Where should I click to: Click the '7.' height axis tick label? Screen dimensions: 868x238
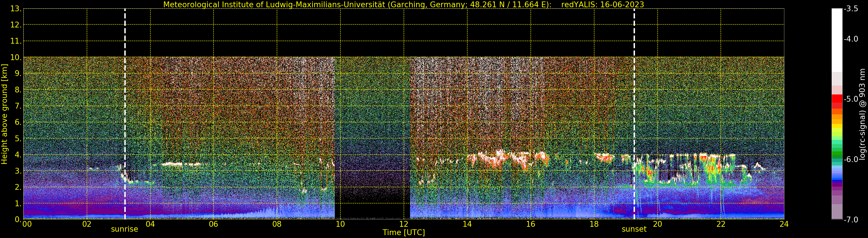pos(18,106)
